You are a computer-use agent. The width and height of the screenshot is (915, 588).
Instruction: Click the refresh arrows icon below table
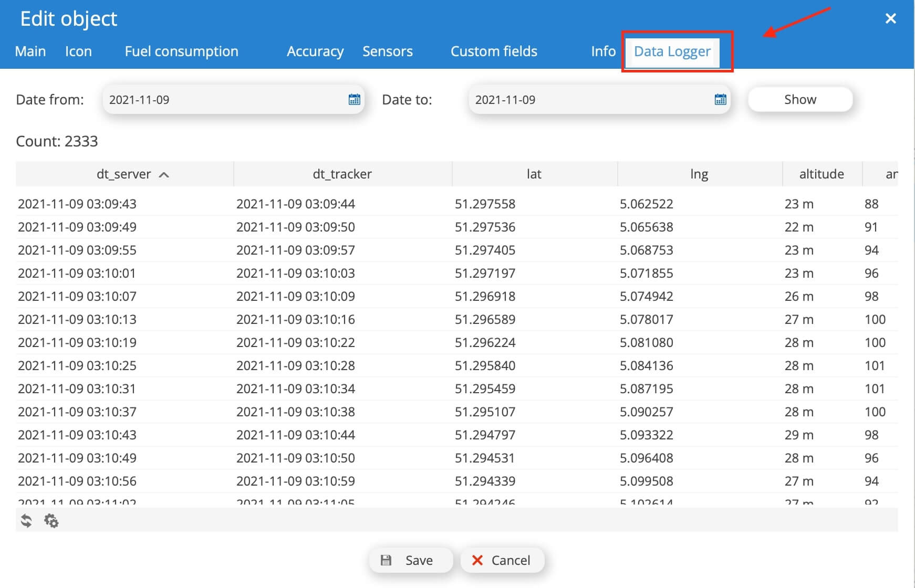click(26, 521)
